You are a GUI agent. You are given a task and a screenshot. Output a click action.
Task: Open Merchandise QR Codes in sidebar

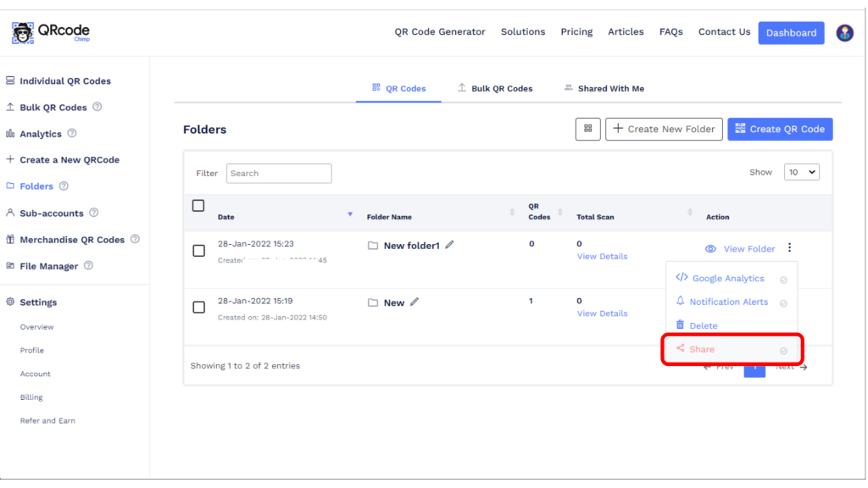click(72, 240)
